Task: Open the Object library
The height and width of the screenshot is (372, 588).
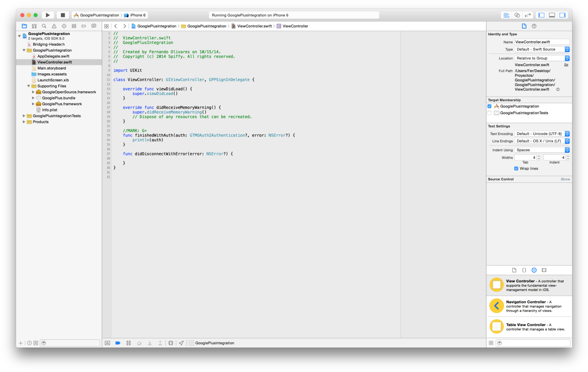Action: (534, 270)
